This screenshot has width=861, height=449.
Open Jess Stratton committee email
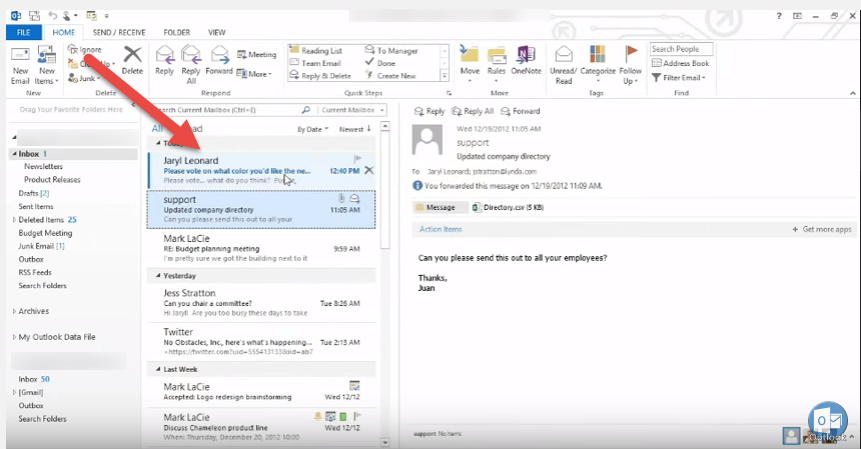tap(261, 302)
